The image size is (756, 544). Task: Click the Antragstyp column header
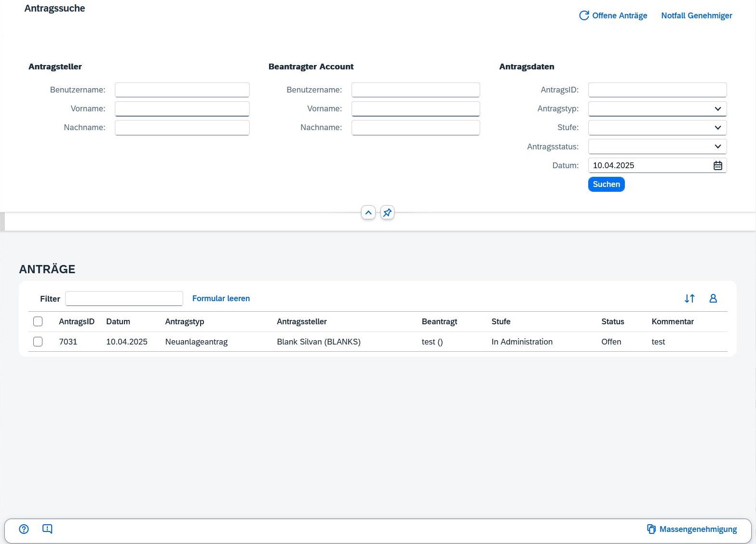tap(185, 321)
